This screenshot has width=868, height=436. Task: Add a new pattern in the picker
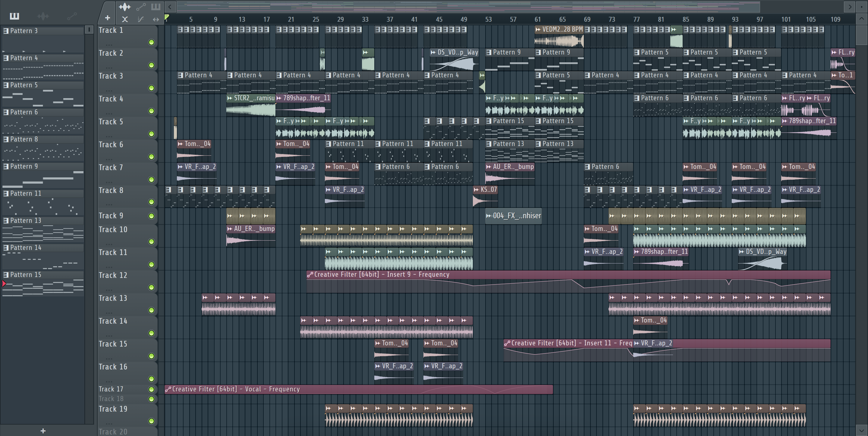(43, 431)
